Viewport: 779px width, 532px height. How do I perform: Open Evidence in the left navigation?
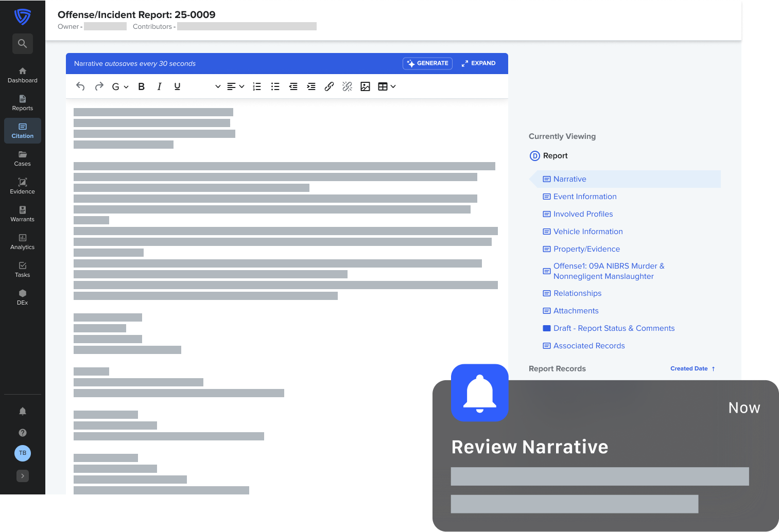point(22,186)
